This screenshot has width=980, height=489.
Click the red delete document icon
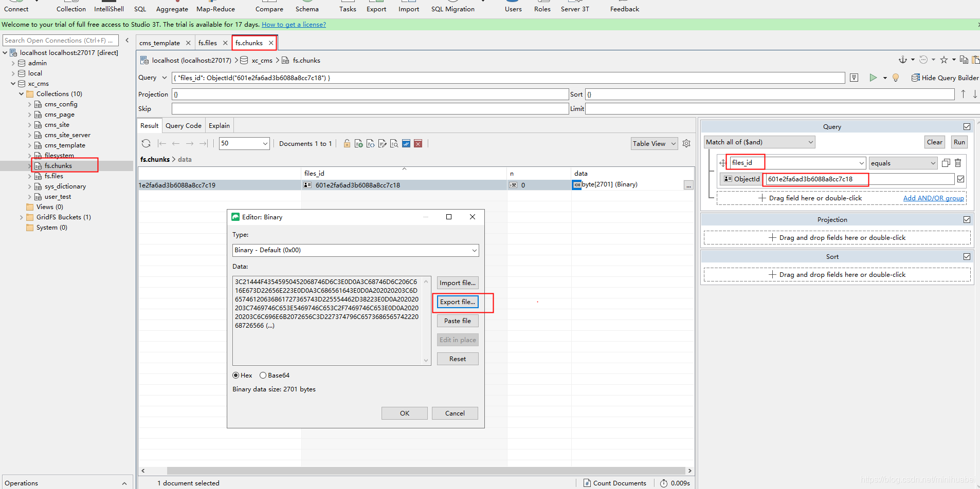tap(418, 143)
